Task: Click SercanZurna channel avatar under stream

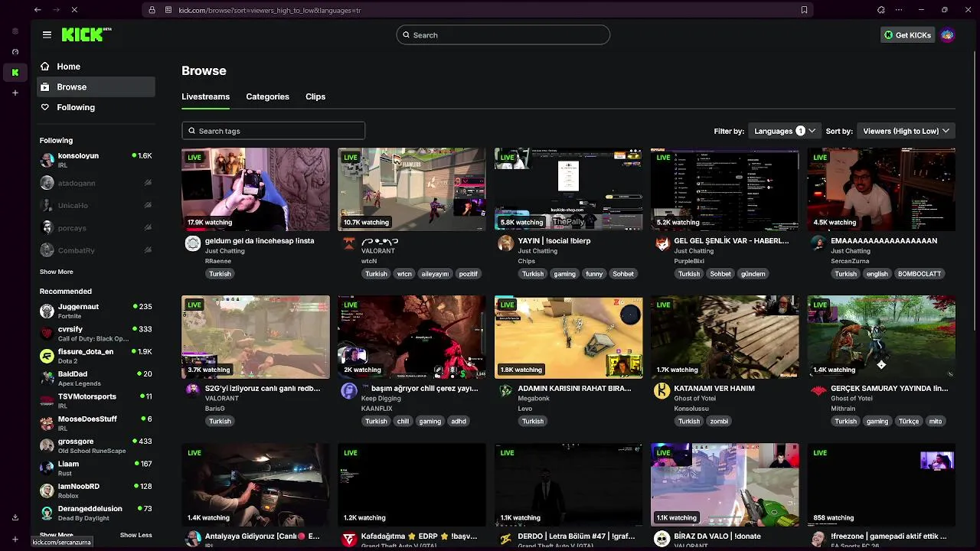Action: (818, 243)
